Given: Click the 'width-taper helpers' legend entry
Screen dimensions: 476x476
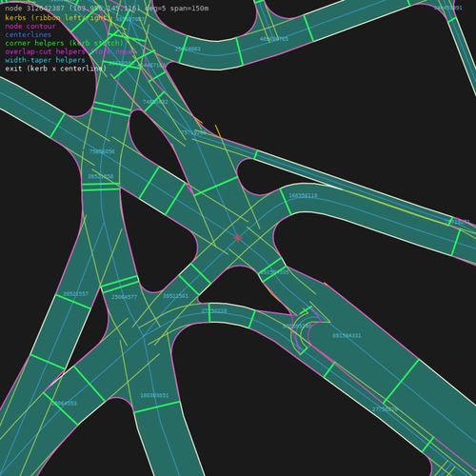Looking at the screenshot, I should [x=45, y=60].
